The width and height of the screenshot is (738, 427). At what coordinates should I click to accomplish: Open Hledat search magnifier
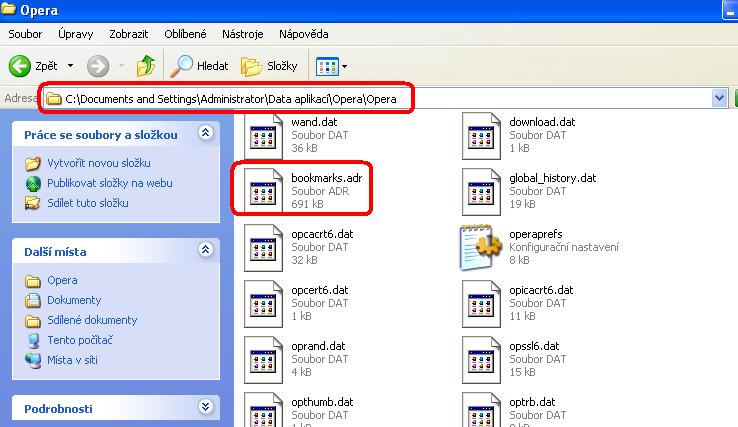point(182,66)
